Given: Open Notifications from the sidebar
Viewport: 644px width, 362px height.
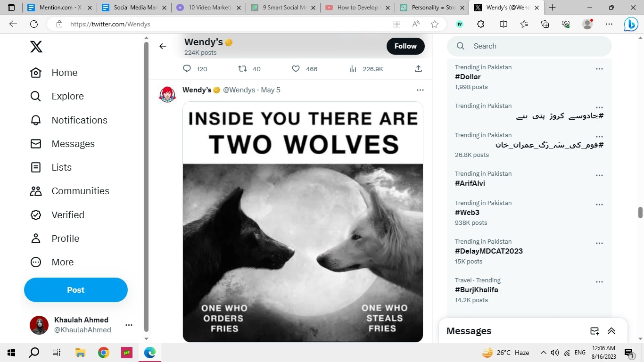Looking at the screenshot, I should (68, 120).
